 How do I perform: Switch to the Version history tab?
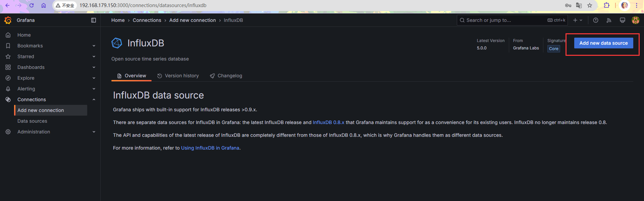178,76
